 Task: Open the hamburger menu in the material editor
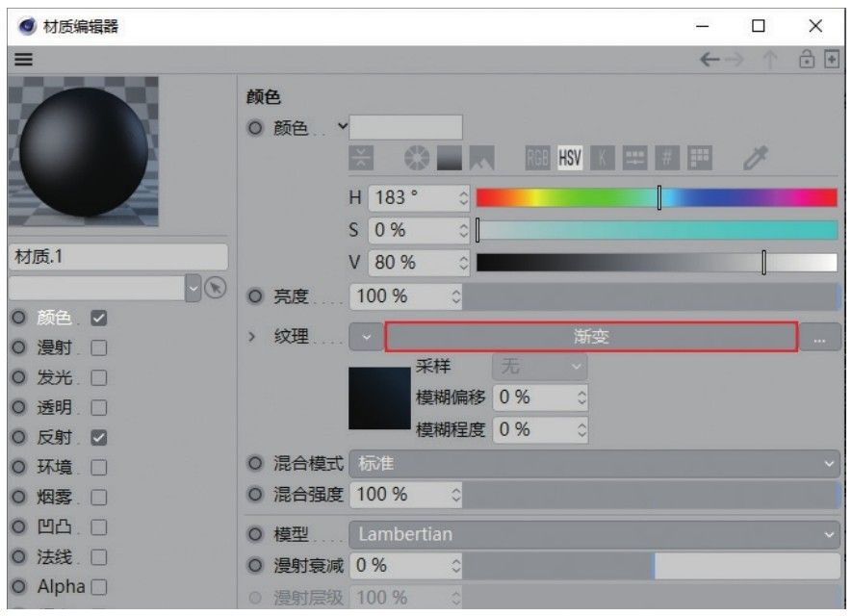23,59
